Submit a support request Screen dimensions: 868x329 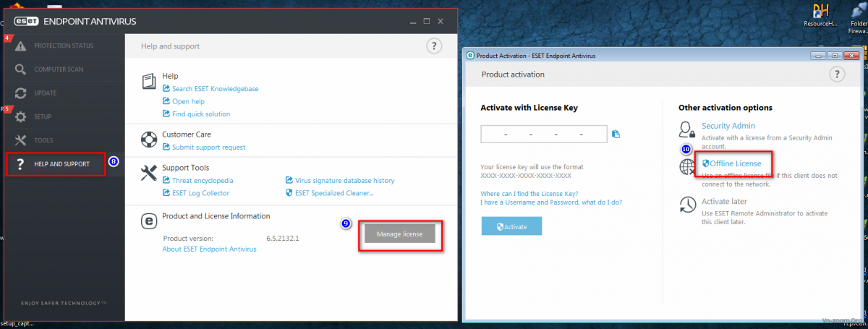click(208, 148)
